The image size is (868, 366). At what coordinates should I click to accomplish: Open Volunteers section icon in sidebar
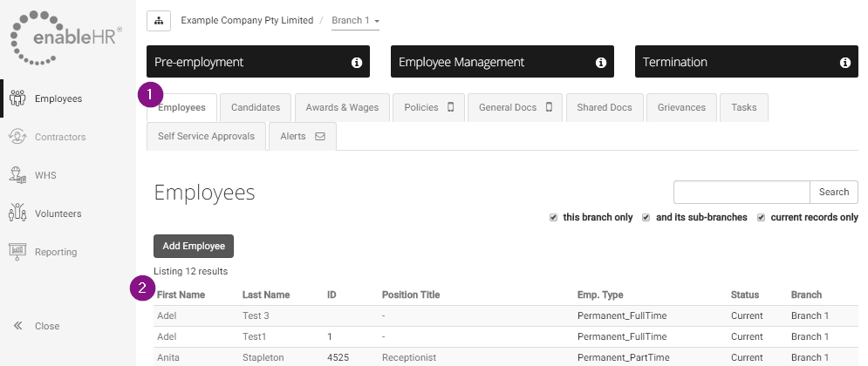coord(17,213)
